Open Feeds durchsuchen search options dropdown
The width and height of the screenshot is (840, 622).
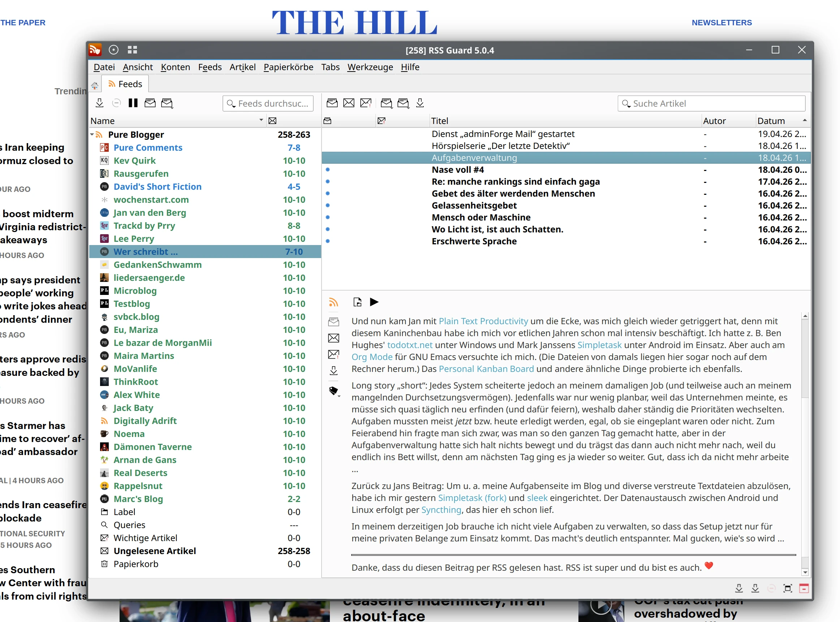pyautogui.click(x=232, y=103)
